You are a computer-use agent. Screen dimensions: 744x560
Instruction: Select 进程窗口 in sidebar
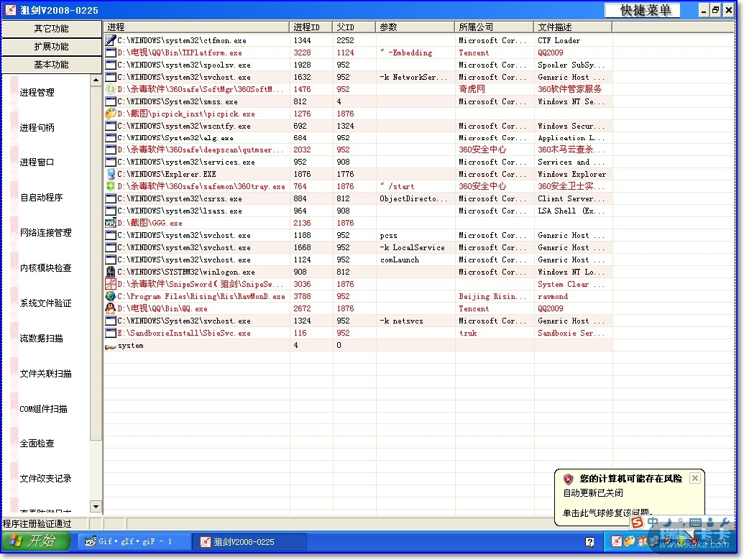pos(37,162)
